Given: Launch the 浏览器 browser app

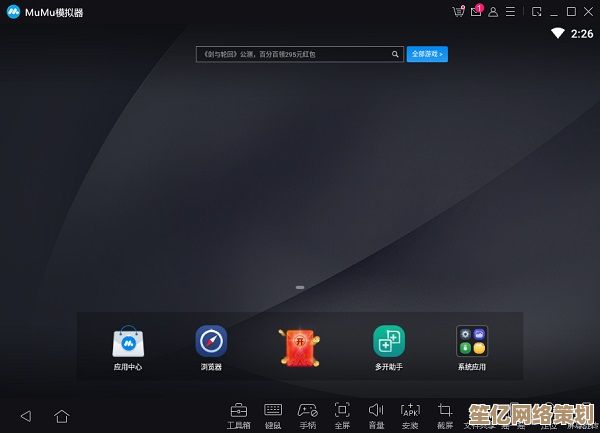Looking at the screenshot, I should 211,343.
